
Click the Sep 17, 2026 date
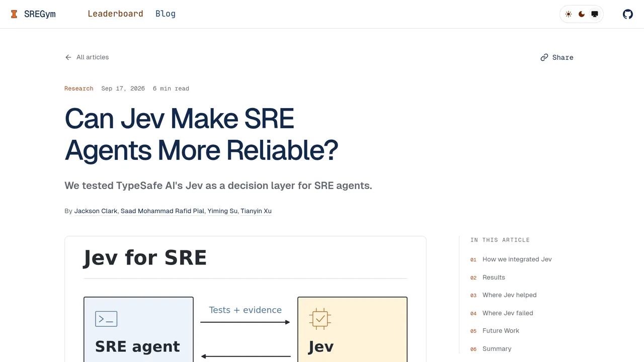coord(123,88)
